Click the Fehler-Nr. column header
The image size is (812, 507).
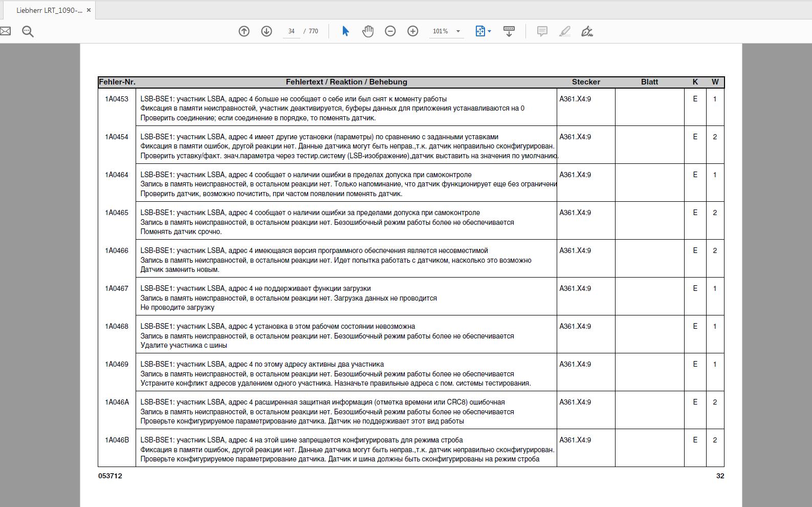[117, 82]
